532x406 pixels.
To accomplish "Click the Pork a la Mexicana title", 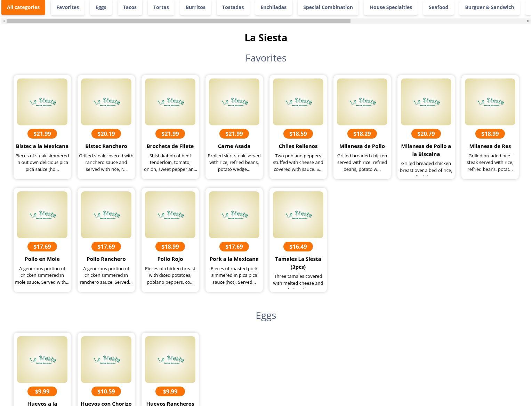I will click(x=234, y=259).
